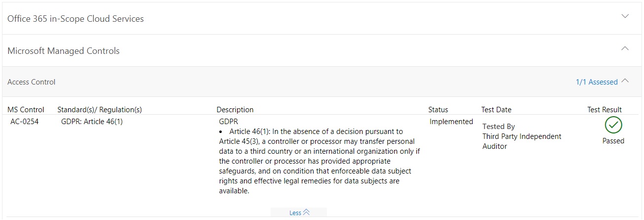The width and height of the screenshot is (644, 220).
Task: Expand Office 365 in-Scope Cloud Services chevron
Action: coord(625,16)
